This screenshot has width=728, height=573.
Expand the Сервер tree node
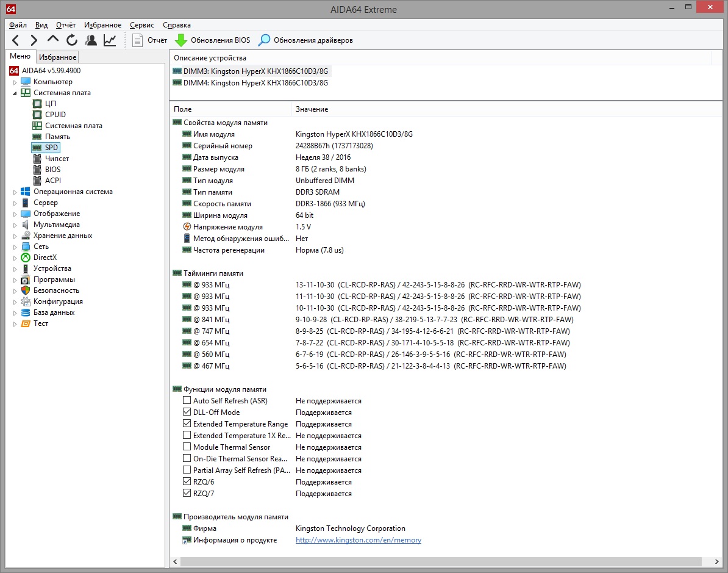click(x=15, y=203)
